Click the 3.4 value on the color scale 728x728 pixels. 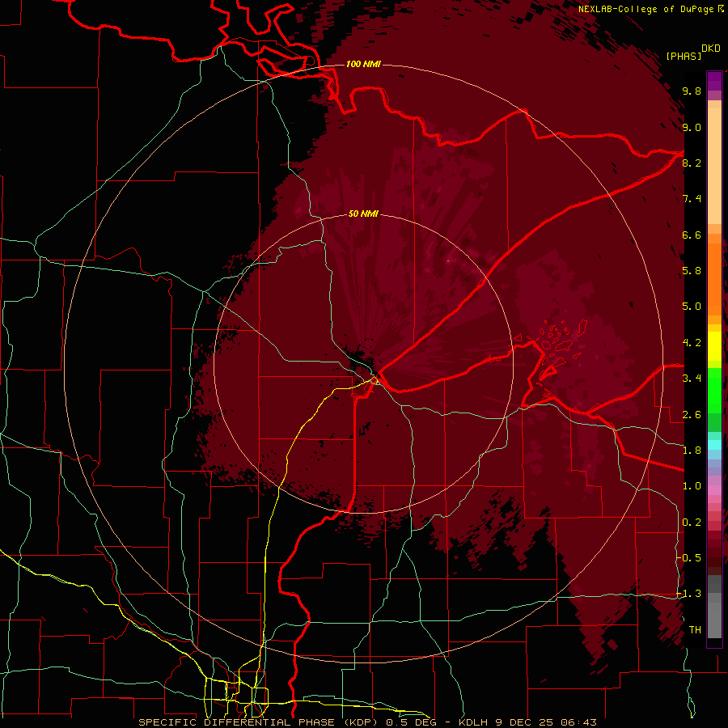(692, 379)
